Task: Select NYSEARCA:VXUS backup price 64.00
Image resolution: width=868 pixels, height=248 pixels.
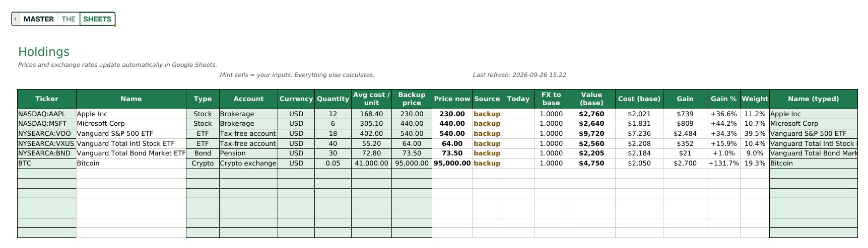Action: [412, 143]
